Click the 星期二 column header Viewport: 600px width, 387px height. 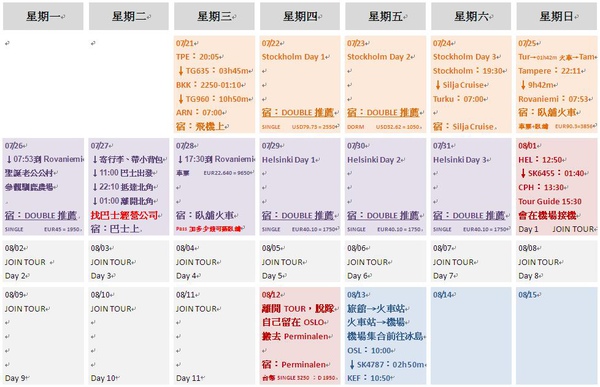point(129,16)
